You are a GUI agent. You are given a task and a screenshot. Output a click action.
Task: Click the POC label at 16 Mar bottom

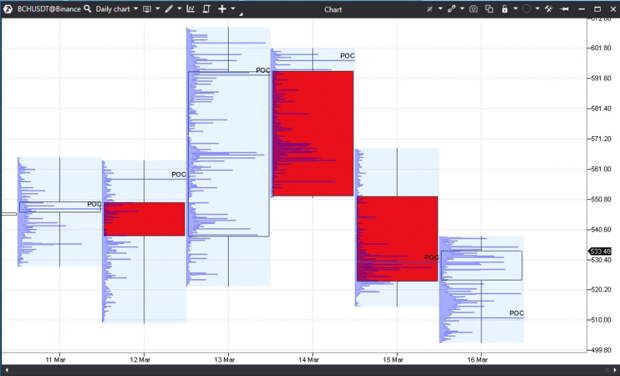point(516,313)
